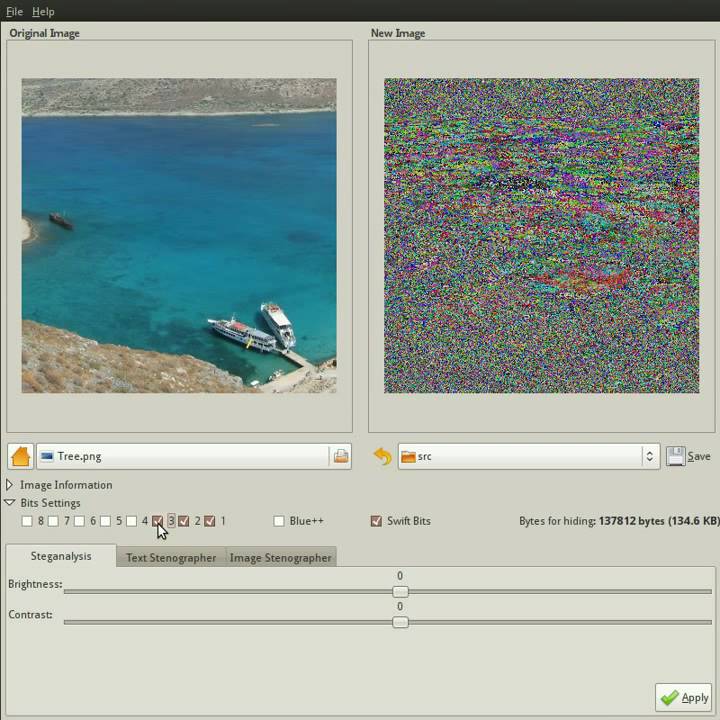
Task: Click the file browse icon beside Tree.png
Action: coord(341,456)
